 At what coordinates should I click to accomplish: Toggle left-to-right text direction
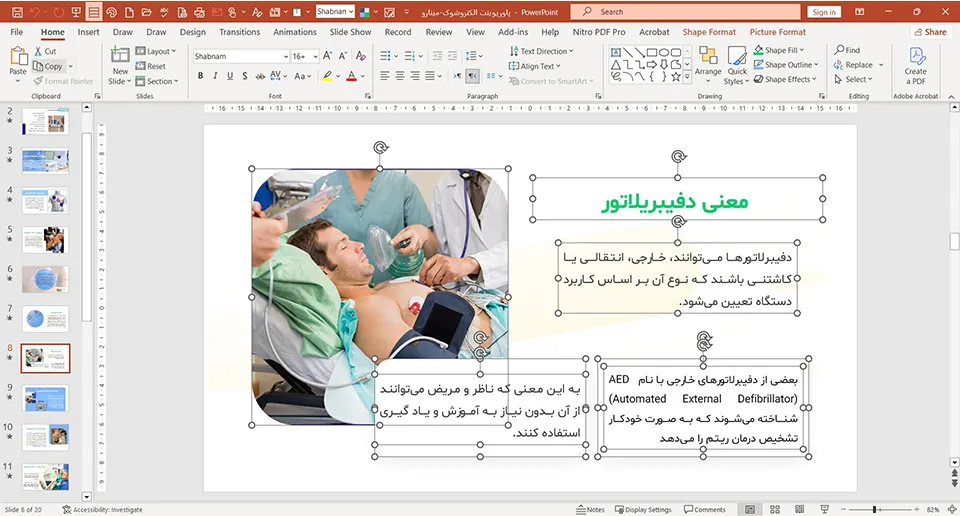coord(457,76)
